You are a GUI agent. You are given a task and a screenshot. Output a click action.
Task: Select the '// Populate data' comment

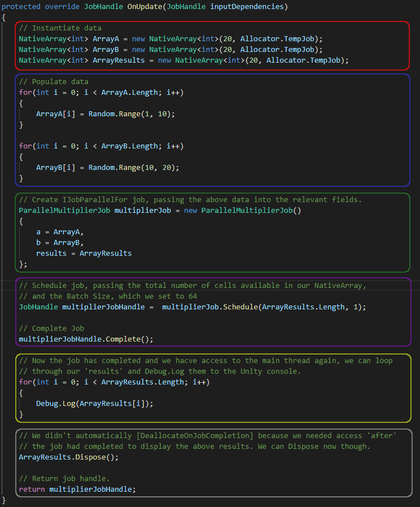54,81
